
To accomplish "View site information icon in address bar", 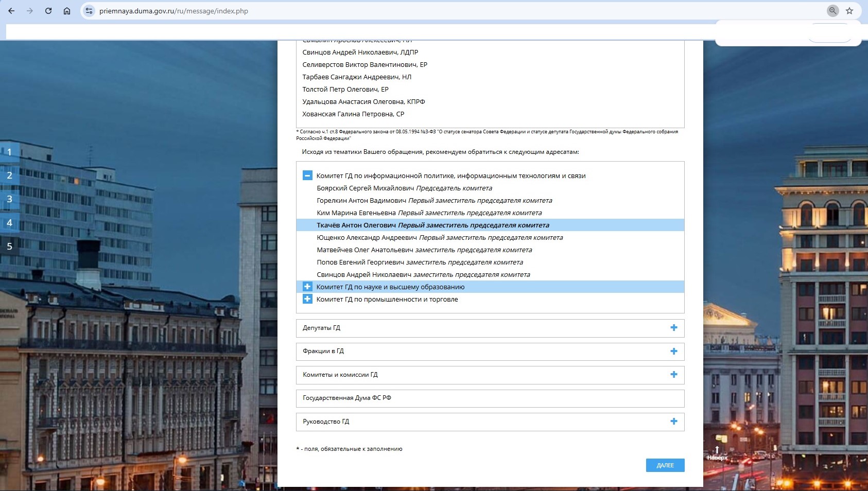I will pyautogui.click(x=89, y=11).
